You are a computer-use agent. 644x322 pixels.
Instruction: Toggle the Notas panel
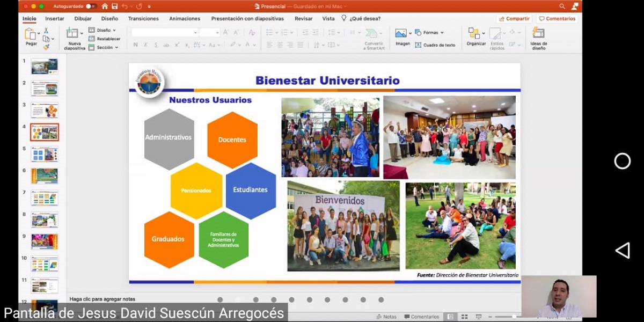tap(387, 317)
